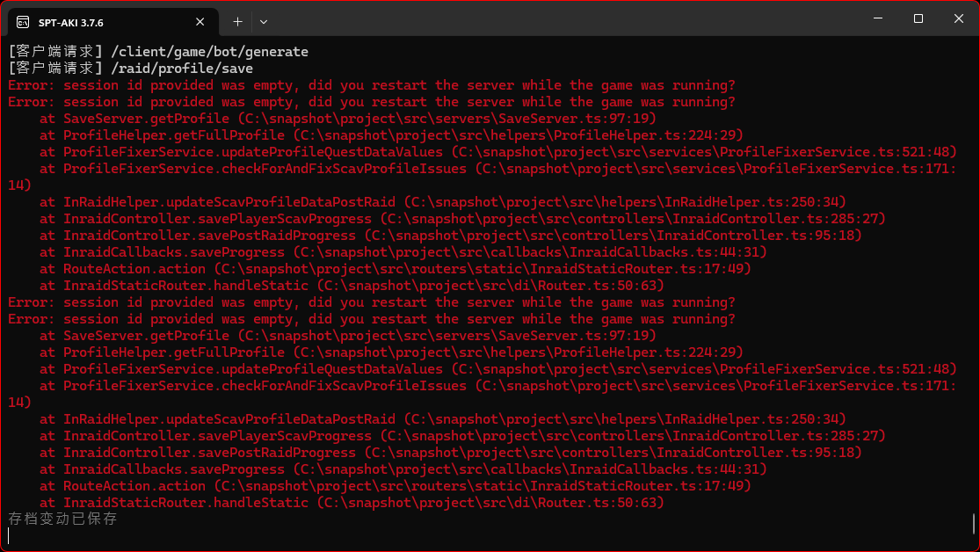Click the first red session id error line

pos(371,85)
